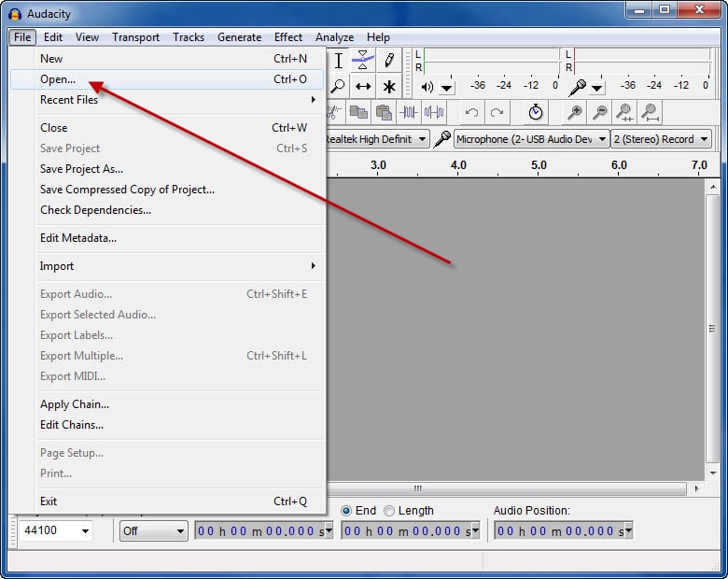Click the Redo arrow icon
Image resolution: width=728 pixels, height=579 pixels.
tap(497, 112)
